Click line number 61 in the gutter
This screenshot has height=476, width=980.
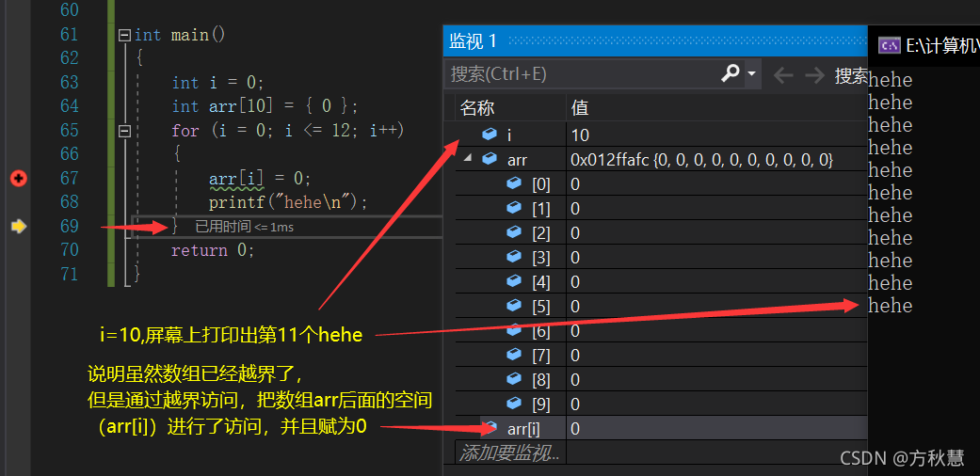pos(69,35)
